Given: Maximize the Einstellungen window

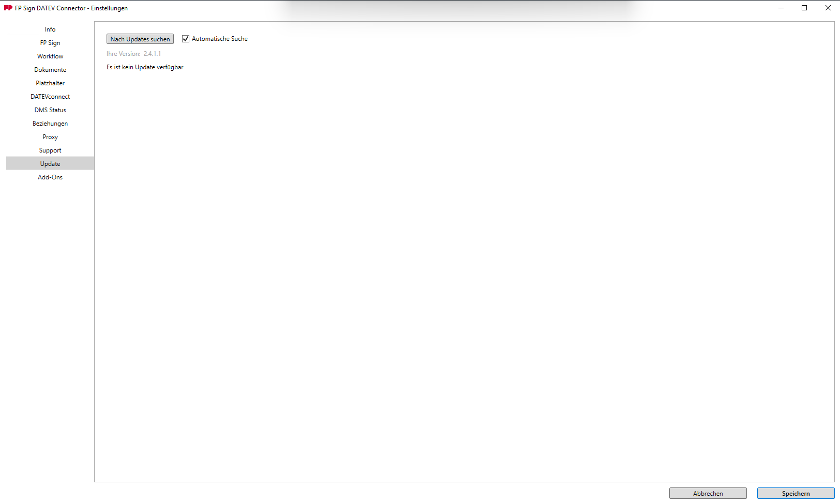Looking at the screenshot, I should tap(804, 8).
